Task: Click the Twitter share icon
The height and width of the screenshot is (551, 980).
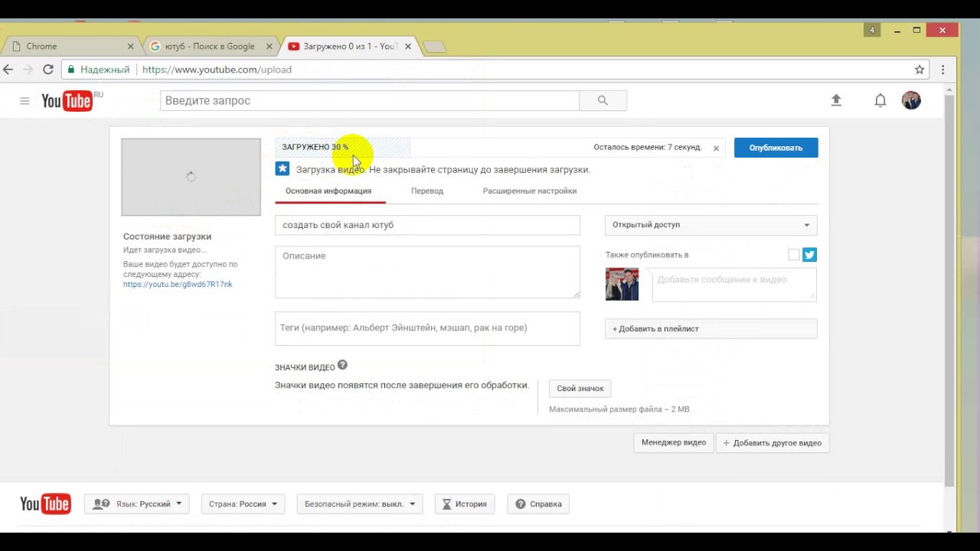Action: 810,255
